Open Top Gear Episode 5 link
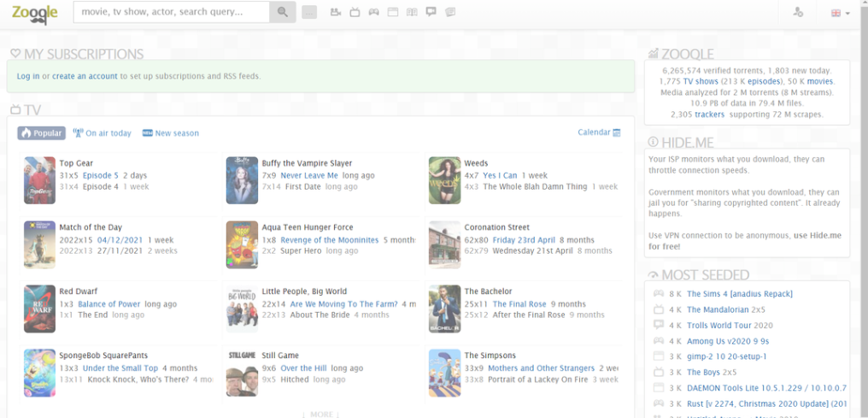The height and width of the screenshot is (418, 868). pyautogui.click(x=100, y=175)
